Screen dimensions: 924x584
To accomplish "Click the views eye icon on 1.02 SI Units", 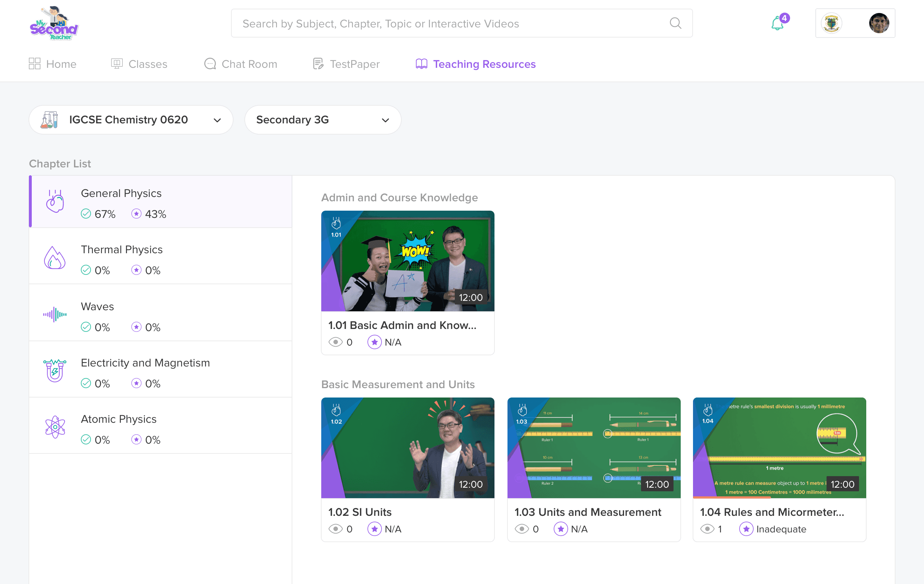I will [335, 529].
